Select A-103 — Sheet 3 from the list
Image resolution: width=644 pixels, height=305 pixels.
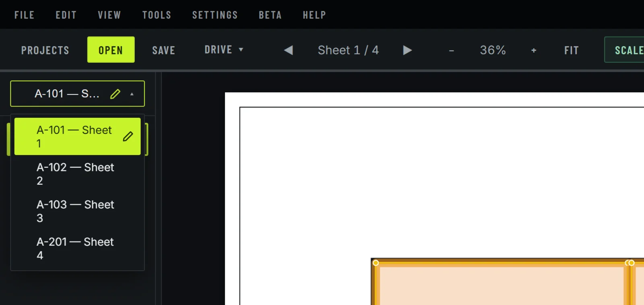77,211
